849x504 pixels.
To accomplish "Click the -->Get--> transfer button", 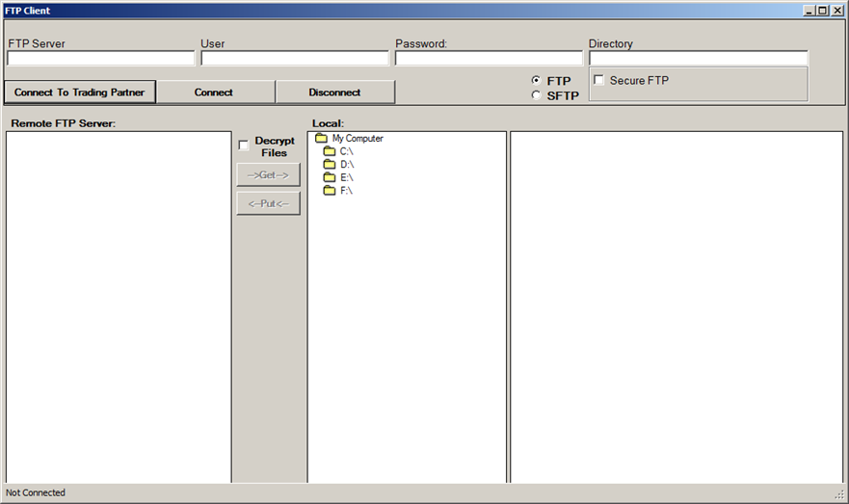I will click(x=269, y=174).
